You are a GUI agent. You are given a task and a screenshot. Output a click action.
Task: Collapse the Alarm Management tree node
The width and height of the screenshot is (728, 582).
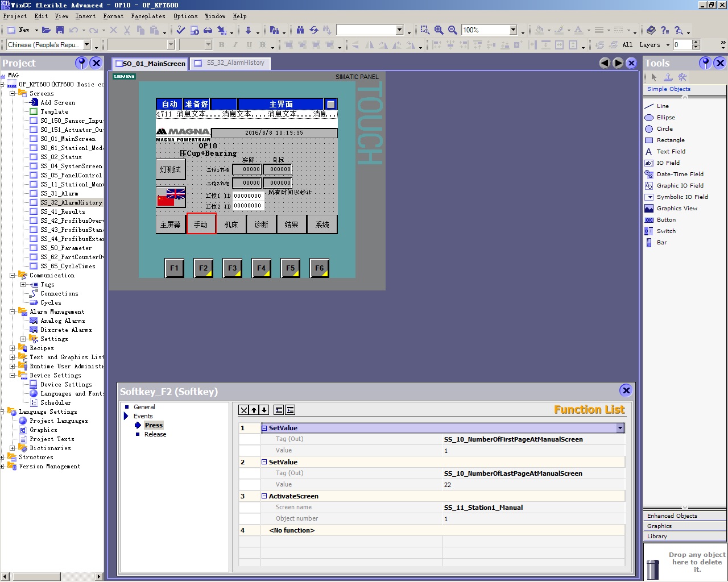tap(12, 311)
